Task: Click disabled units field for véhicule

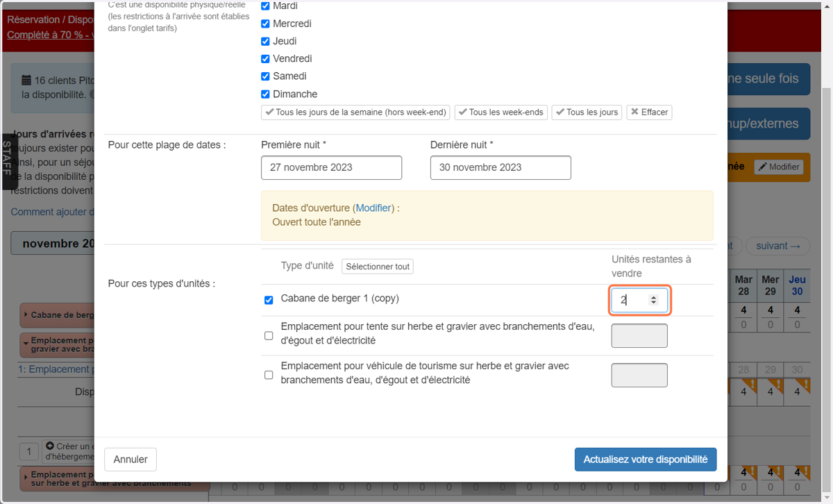Action: tap(639, 376)
